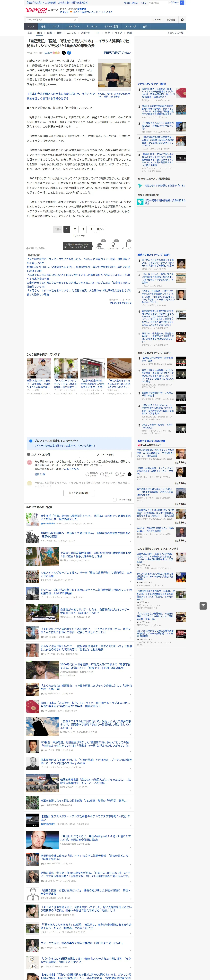React with 学びがある graduation cap icon
Screen dimensions: 210x980
100,245
